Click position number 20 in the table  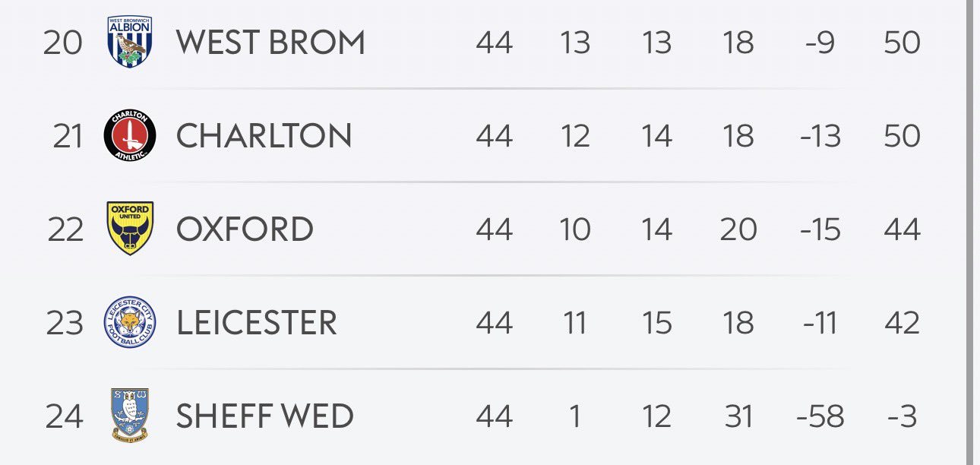coord(62,43)
